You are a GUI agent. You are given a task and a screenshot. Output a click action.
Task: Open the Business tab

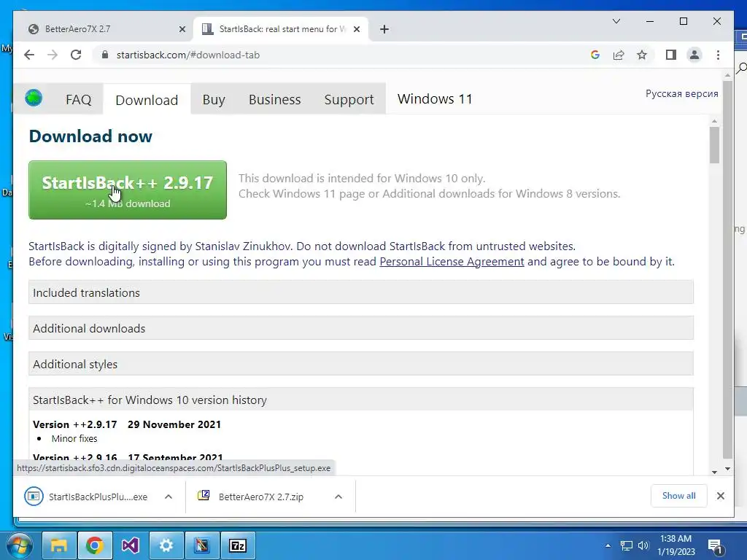[275, 99]
